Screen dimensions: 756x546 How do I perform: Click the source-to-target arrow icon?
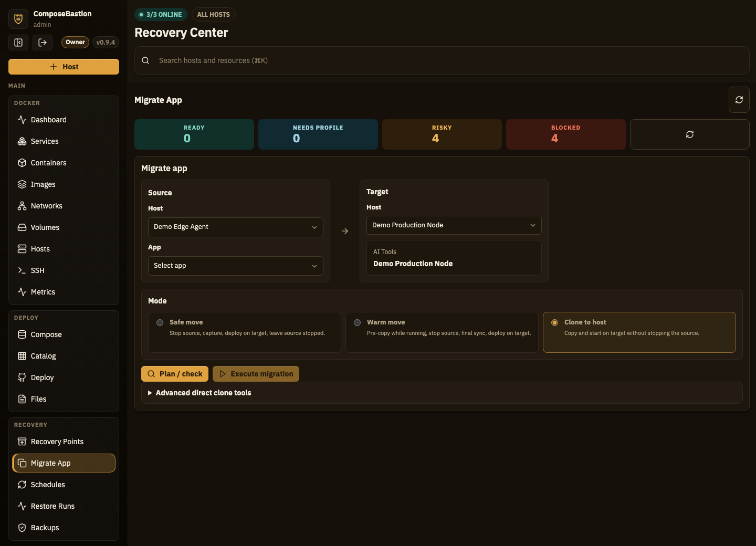tap(345, 231)
